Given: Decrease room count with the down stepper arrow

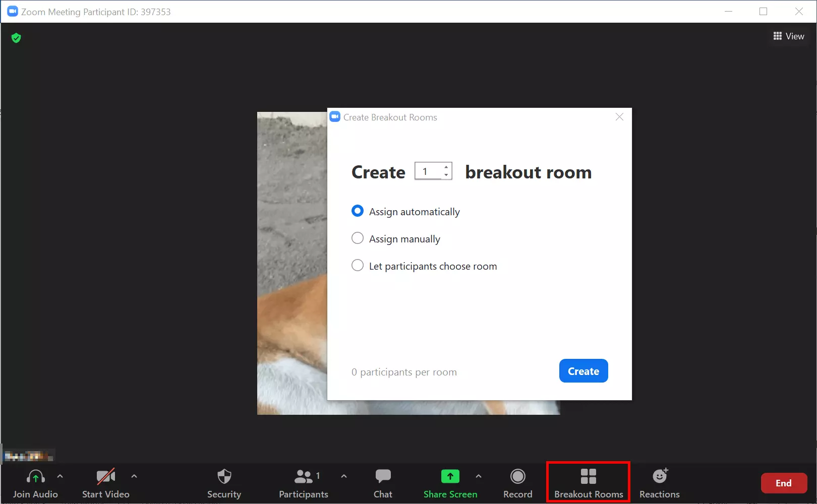Looking at the screenshot, I should [x=446, y=175].
